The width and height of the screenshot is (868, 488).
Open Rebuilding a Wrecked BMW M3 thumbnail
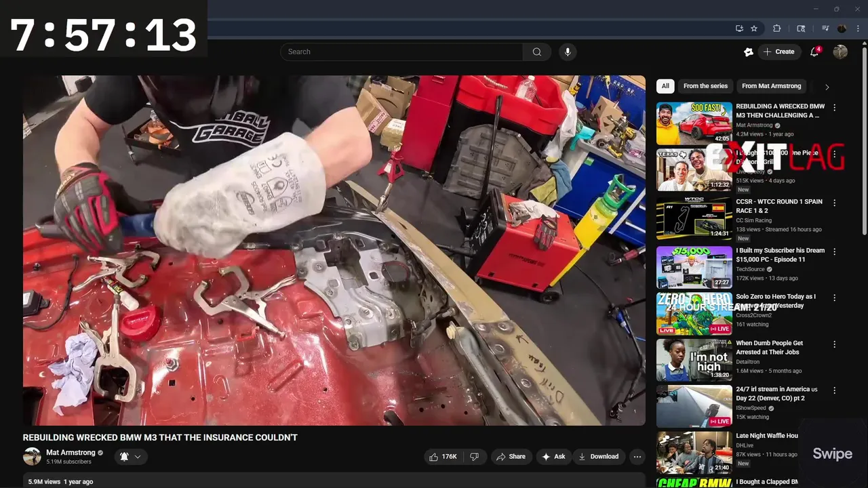[x=694, y=123]
